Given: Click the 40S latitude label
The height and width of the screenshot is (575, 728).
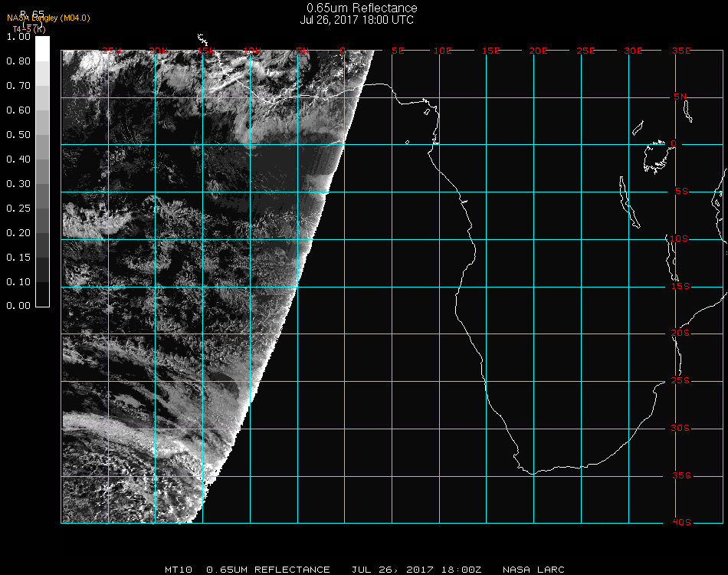Looking at the screenshot, I should 681,522.
